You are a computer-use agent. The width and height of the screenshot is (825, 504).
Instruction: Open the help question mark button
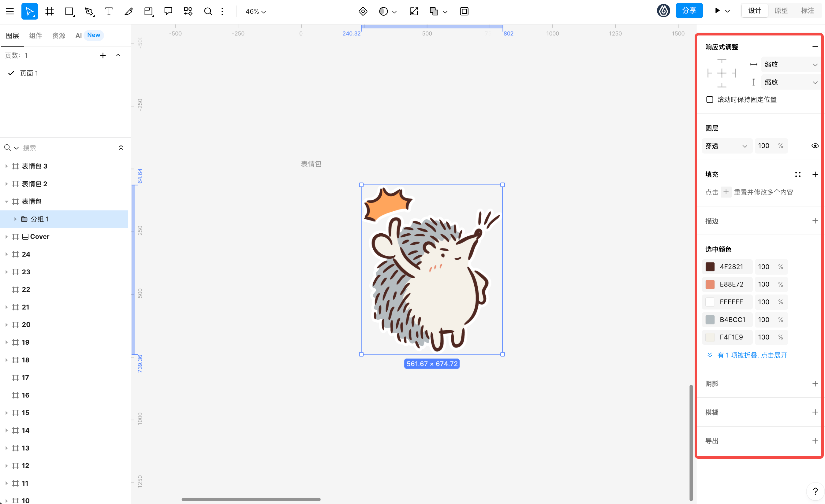click(815, 491)
